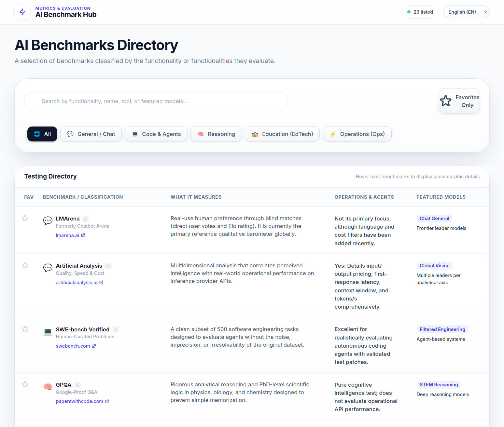Click the Chat General tag
The height and width of the screenshot is (427, 504).
tap(434, 219)
